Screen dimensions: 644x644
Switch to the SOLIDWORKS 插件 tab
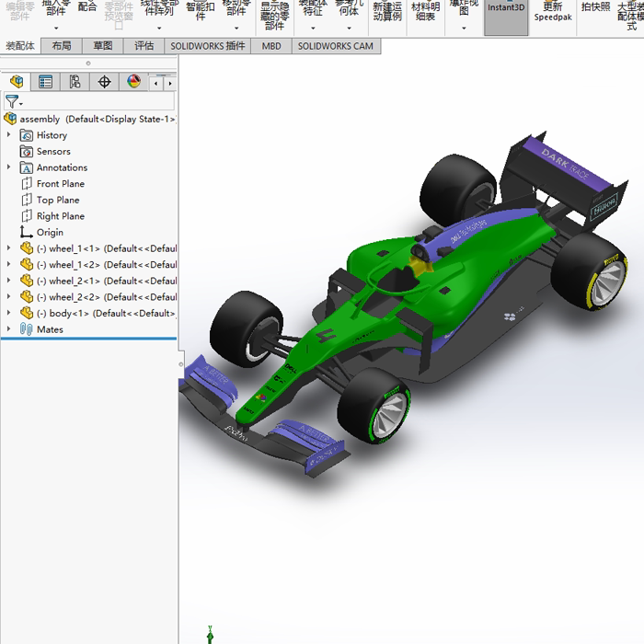point(208,46)
